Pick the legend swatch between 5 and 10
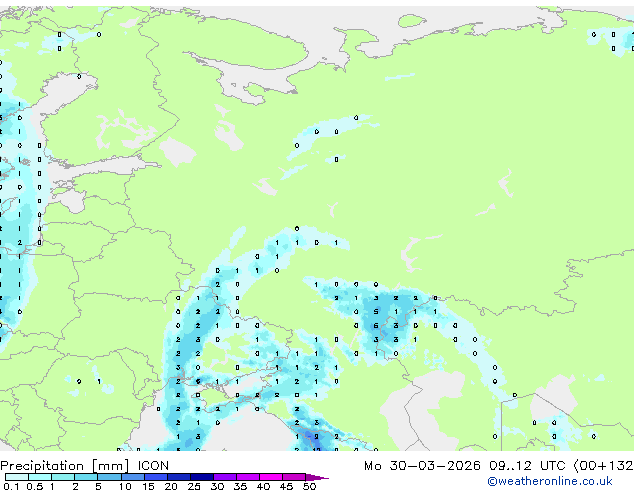 coord(109,477)
